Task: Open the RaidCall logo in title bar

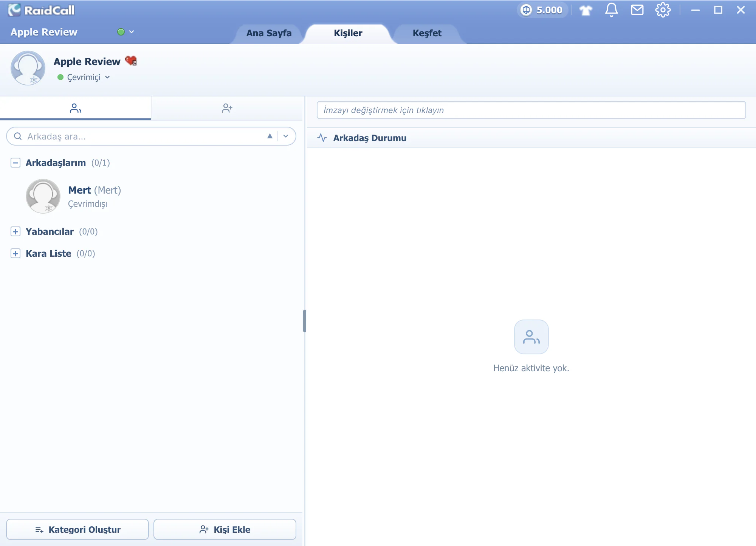Action: pyautogui.click(x=42, y=10)
